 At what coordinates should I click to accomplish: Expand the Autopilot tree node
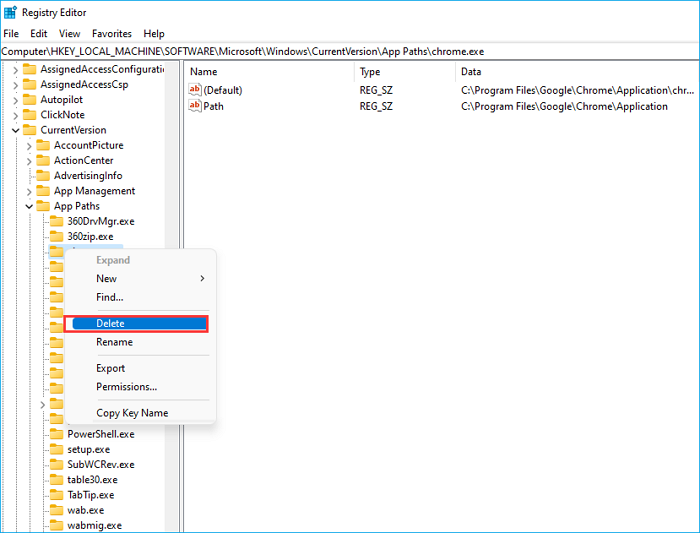point(16,100)
